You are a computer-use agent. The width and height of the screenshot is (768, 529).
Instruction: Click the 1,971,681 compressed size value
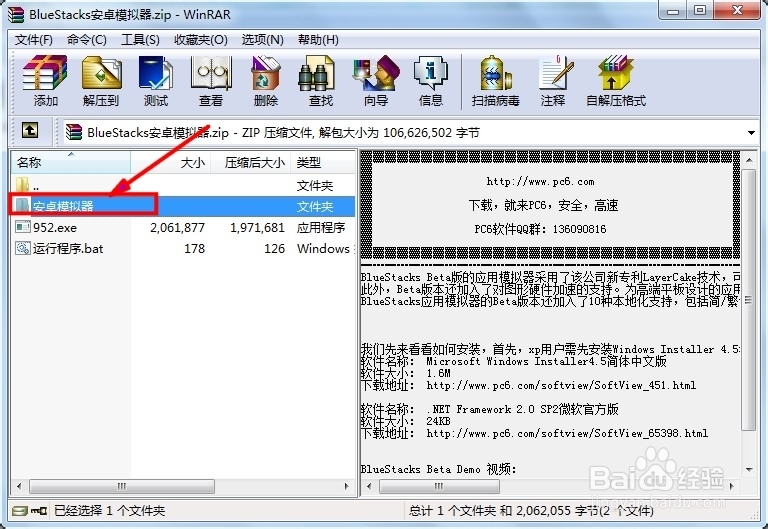pyautogui.click(x=257, y=227)
